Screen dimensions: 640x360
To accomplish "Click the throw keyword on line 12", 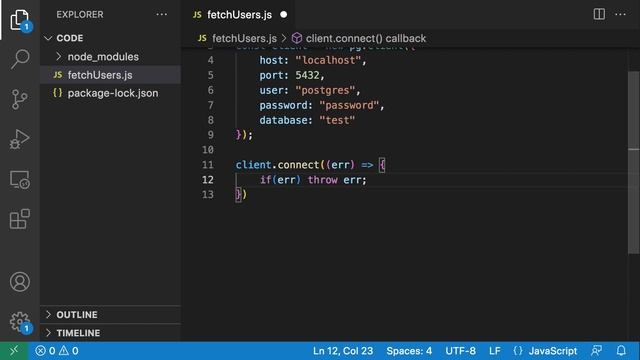I will tap(322, 180).
